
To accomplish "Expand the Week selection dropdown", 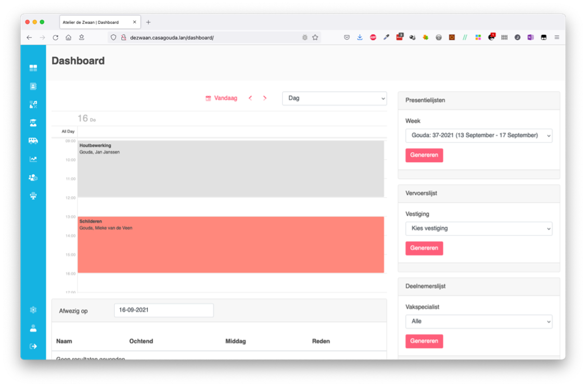I will pyautogui.click(x=478, y=136).
